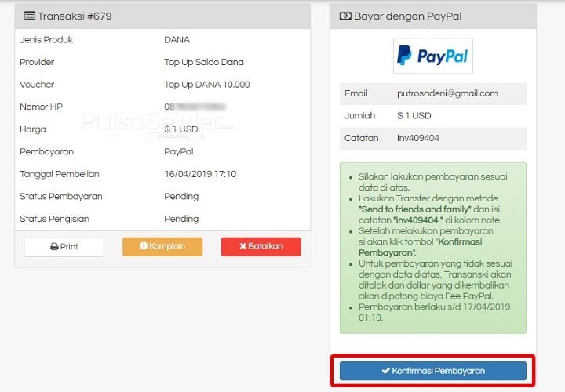Click the red Batalkan button
565x392 pixels.
pyautogui.click(x=261, y=247)
